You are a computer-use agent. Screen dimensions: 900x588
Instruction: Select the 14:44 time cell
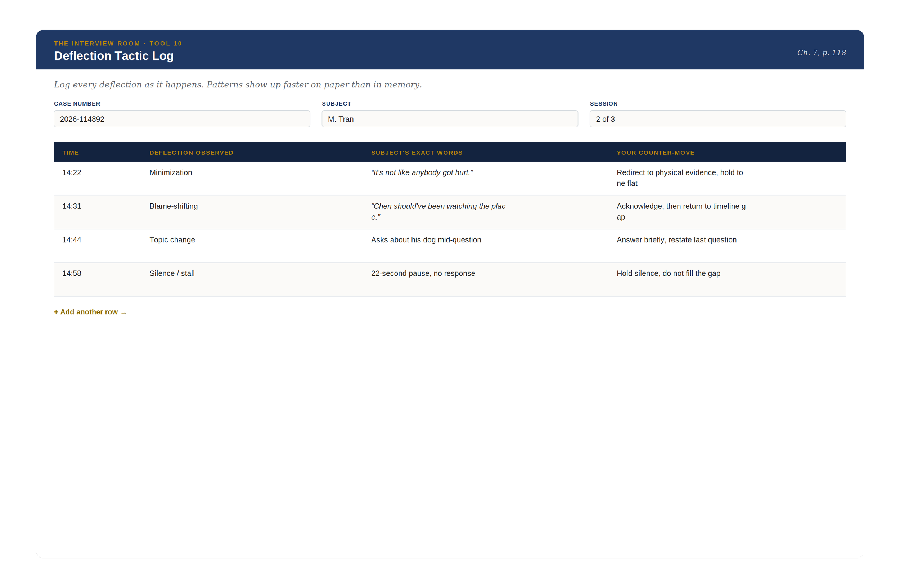click(x=72, y=240)
